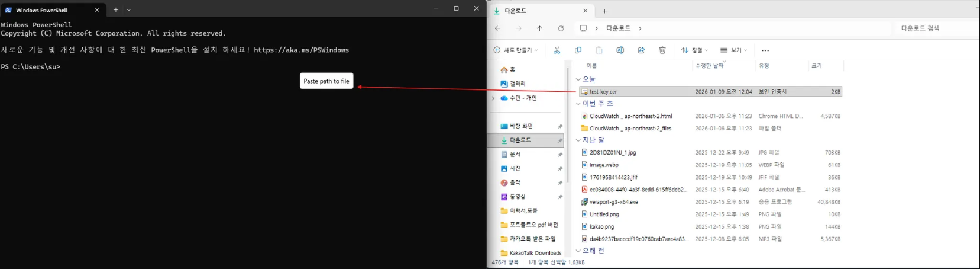Select the da4b9237 MP3 file
The height and width of the screenshot is (269, 980).
pyautogui.click(x=710, y=239)
